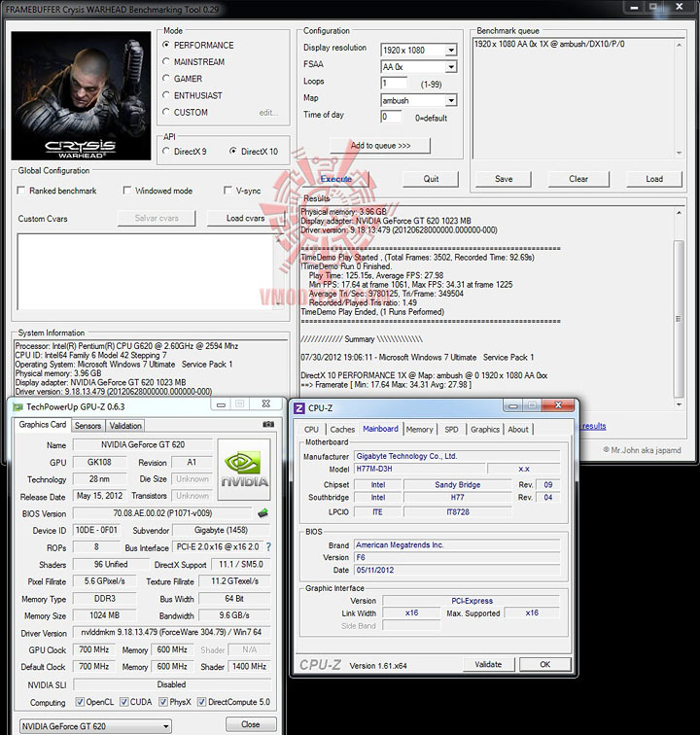Image resolution: width=700 pixels, height=735 pixels.
Task: Open Memory tab in CPU-Z
Action: (420, 430)
